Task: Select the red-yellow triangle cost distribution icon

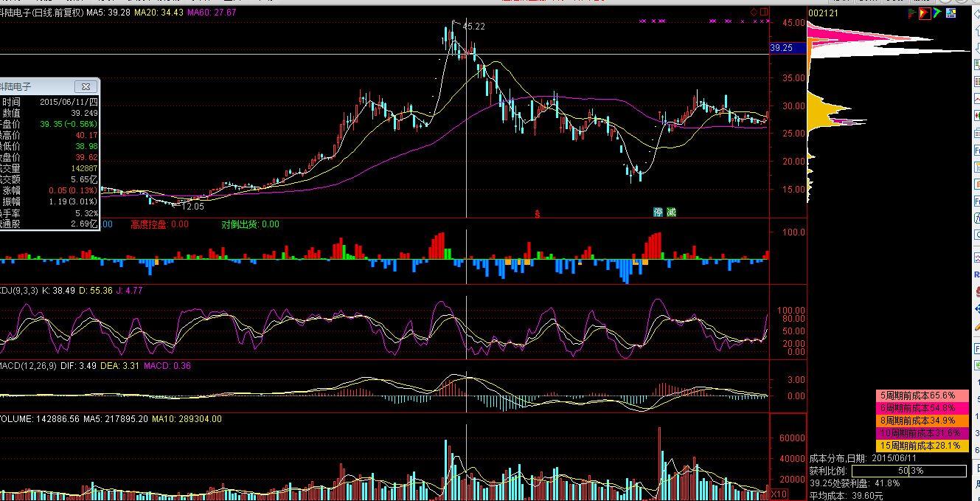Action: click(925, 13)
